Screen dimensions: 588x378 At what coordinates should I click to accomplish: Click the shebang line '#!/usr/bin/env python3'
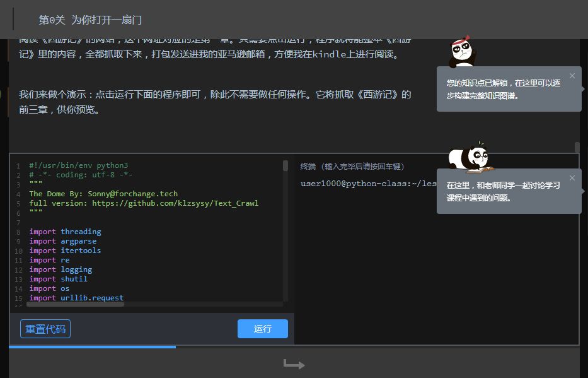(79, 165)
